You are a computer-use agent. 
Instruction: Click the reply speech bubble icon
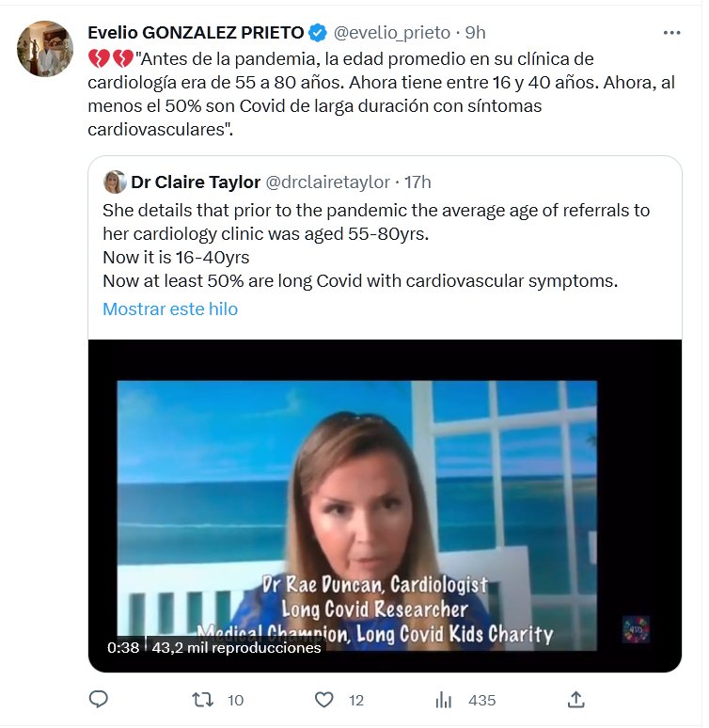(99, 699)
